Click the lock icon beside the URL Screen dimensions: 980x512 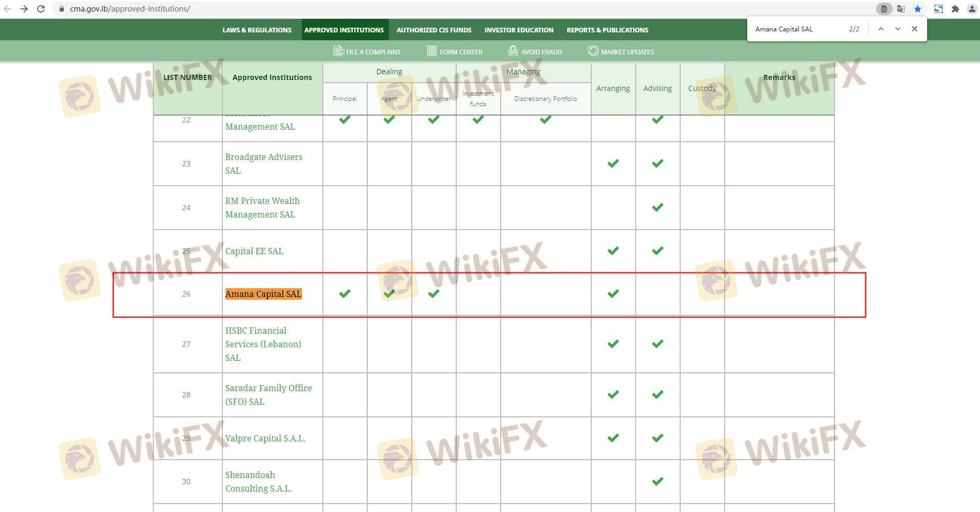(61, 9)
